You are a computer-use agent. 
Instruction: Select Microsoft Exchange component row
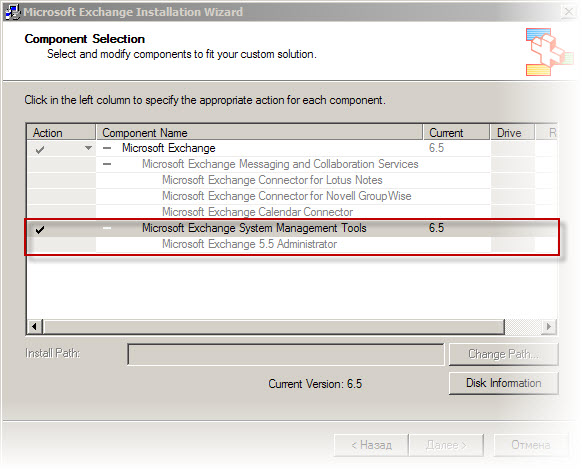point(292,148)
